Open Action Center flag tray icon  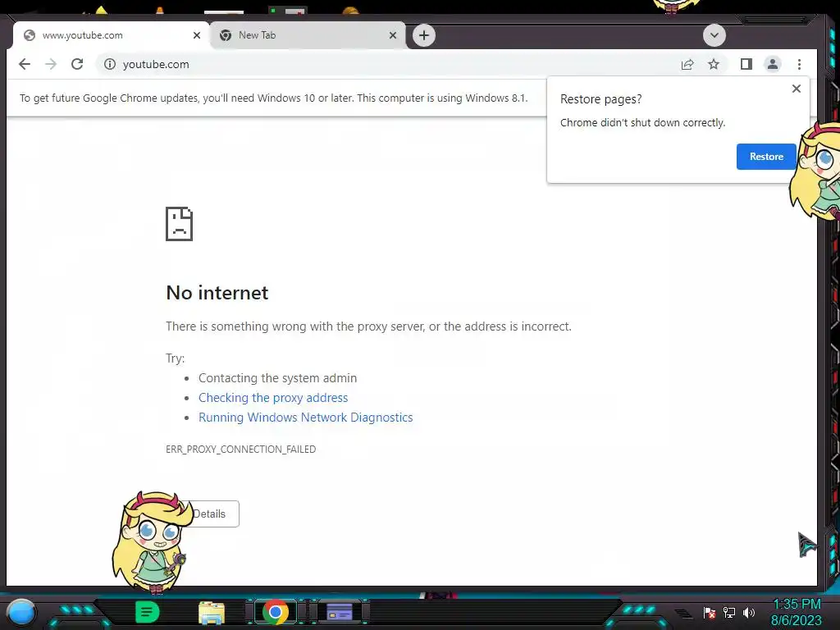click(x=710, y=612)
